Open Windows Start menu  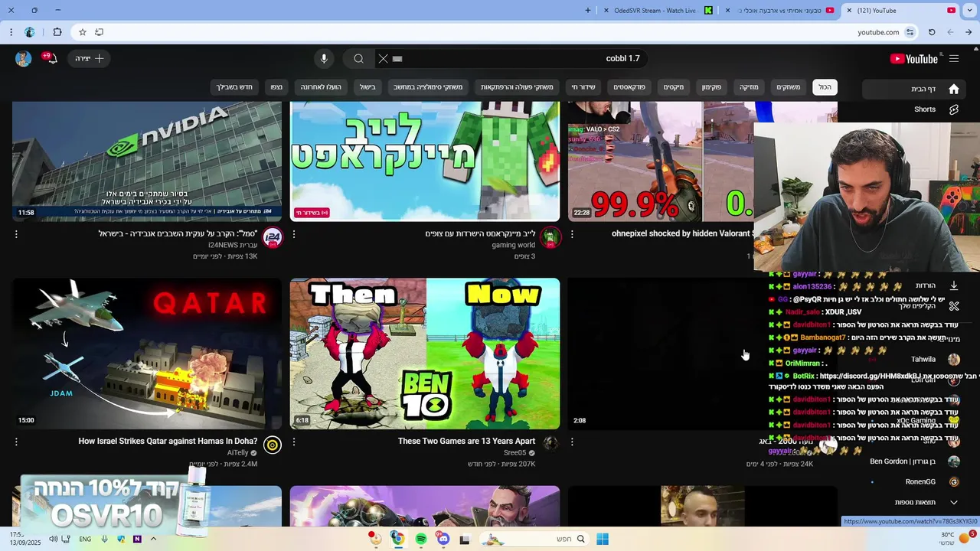[603, 540]
